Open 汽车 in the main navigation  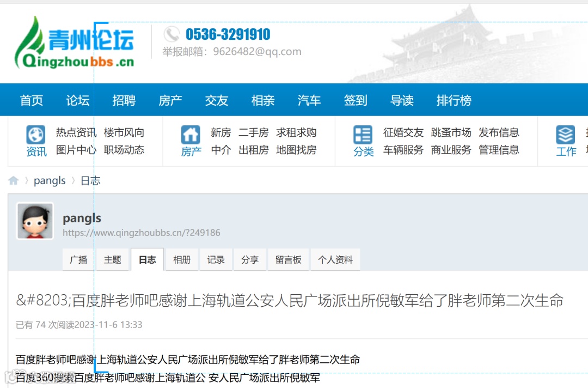tap(309, 100)
